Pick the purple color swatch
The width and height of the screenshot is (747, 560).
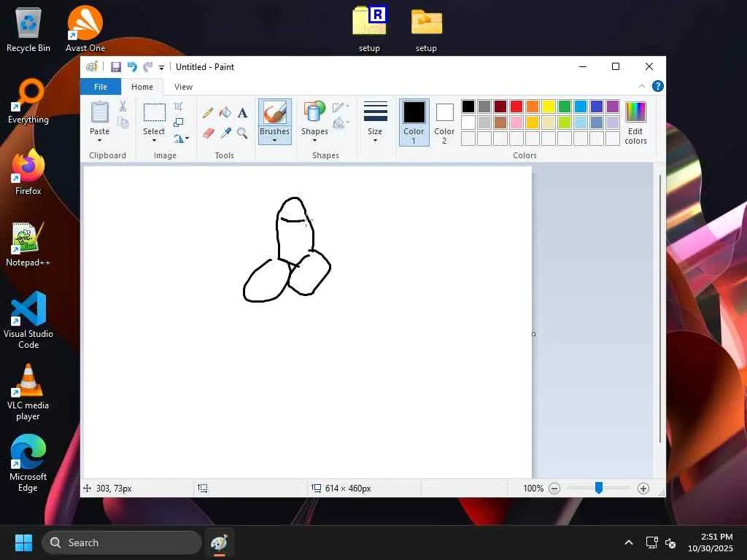point(613,106)
